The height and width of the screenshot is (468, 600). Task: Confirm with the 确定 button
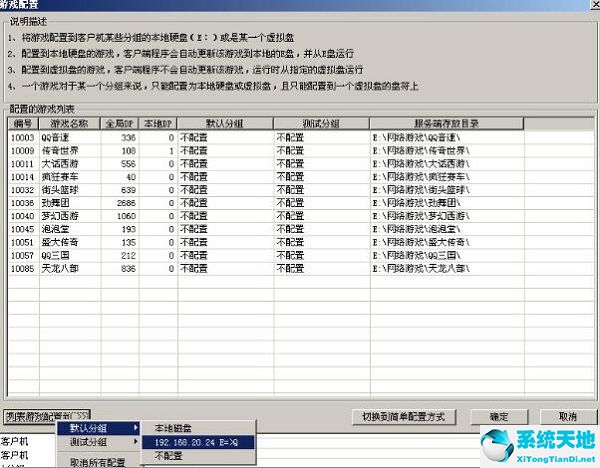(x=499, y=416)
